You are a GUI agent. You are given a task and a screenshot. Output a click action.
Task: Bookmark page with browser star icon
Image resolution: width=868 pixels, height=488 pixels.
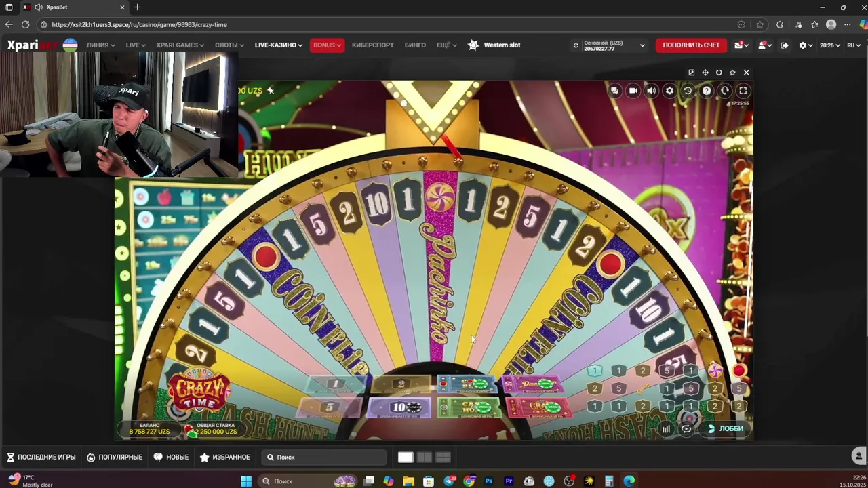coord(760,24)
